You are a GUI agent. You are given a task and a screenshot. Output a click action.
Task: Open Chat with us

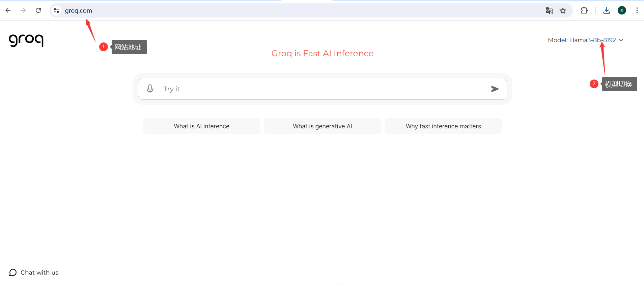click(x=34, y=273)
